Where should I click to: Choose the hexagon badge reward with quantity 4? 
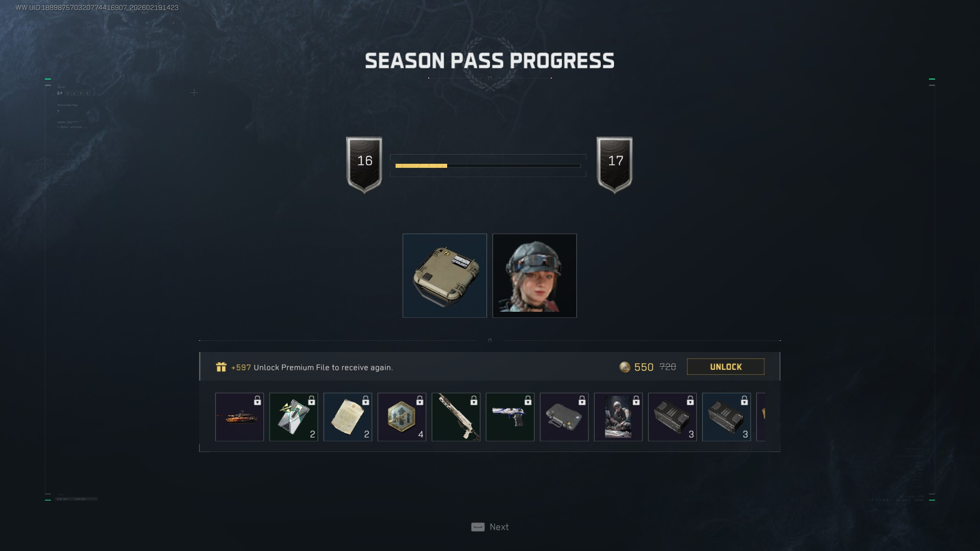[x=402, y=417]
